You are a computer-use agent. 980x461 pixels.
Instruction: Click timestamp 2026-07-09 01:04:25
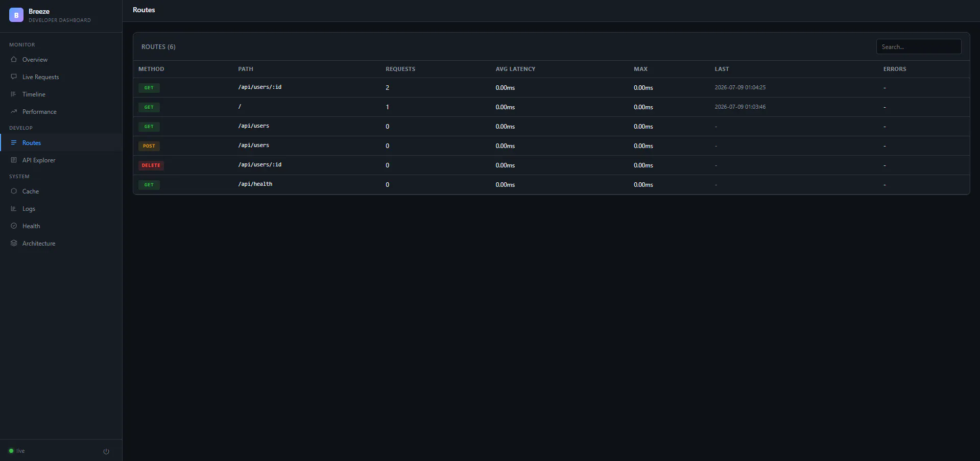pyautogui.click(x=740, y=88)
